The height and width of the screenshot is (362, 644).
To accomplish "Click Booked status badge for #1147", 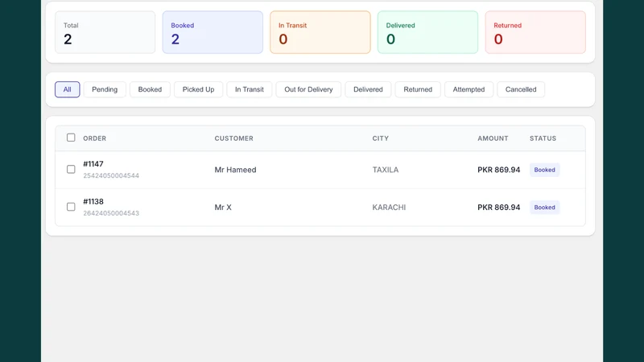I will 545,170.
